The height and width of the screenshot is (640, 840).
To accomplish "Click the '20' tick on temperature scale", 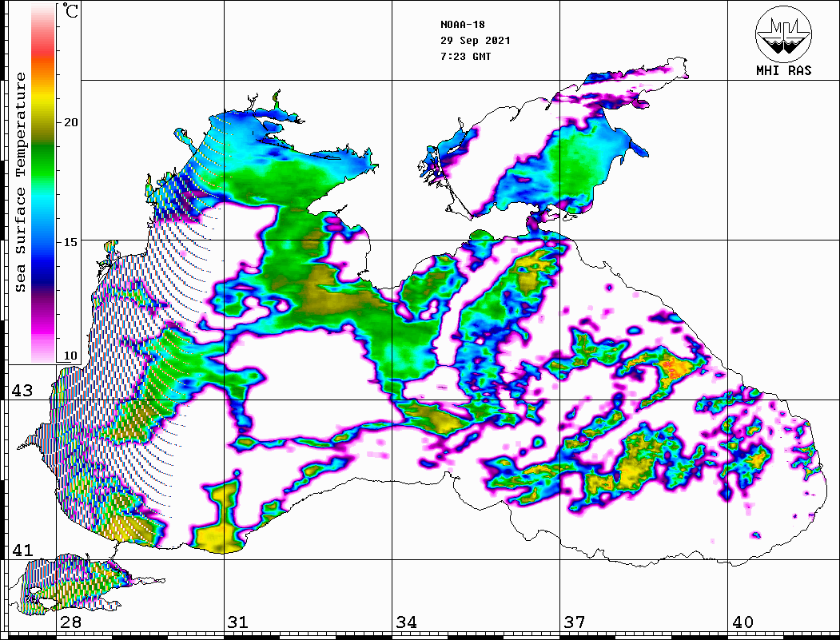I will [70, 122].
